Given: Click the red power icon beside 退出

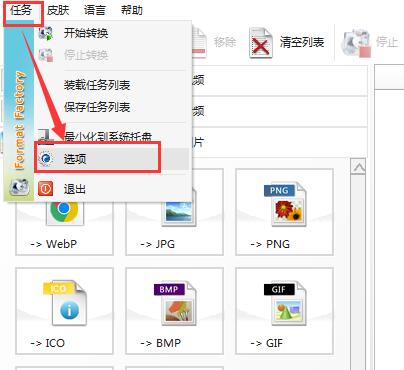Looking at the screenshot, I should [x=45, y=189].
